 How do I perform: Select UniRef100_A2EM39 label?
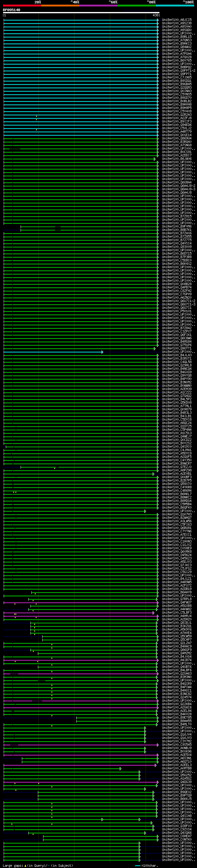177,389
